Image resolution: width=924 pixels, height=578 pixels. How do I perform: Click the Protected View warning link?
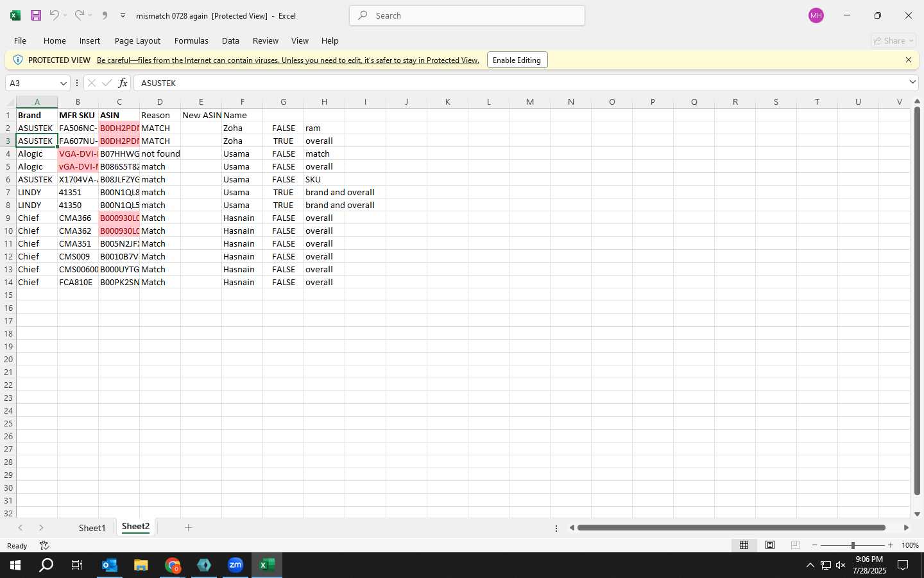pyautogui.click(x=288, y=60)
